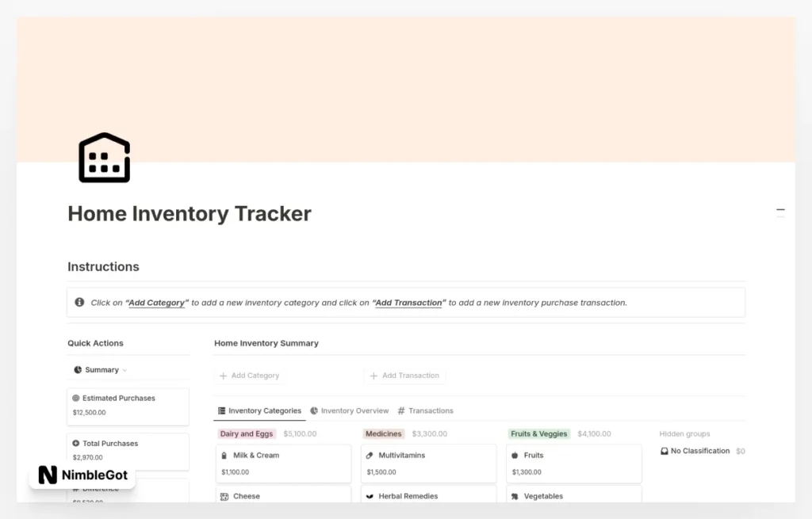Collapse the page using the dash icon
Screen dimensions: 812x519
(780, 210)
